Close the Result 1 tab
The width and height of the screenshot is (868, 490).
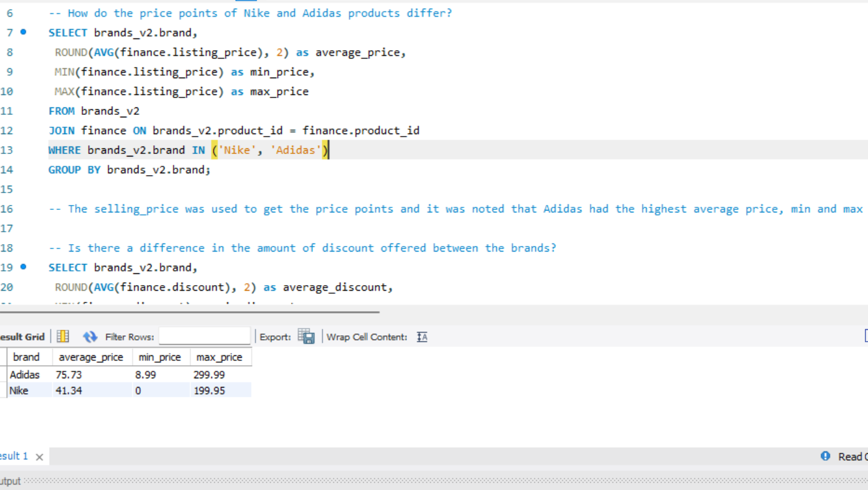tap(39, 457)
